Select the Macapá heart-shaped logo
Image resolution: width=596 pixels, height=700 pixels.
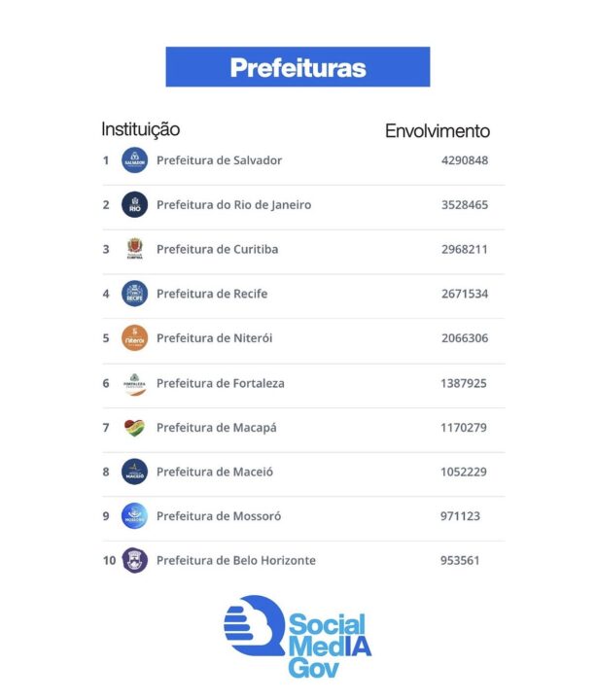tap(134, 427)
